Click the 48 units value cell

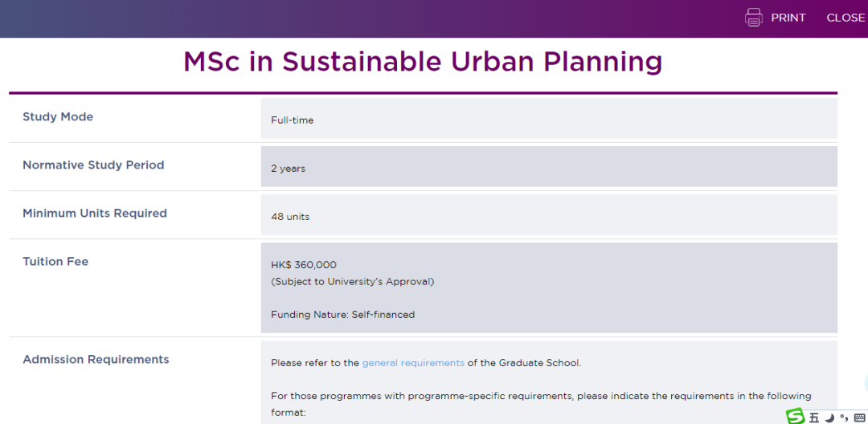point(290,217)
